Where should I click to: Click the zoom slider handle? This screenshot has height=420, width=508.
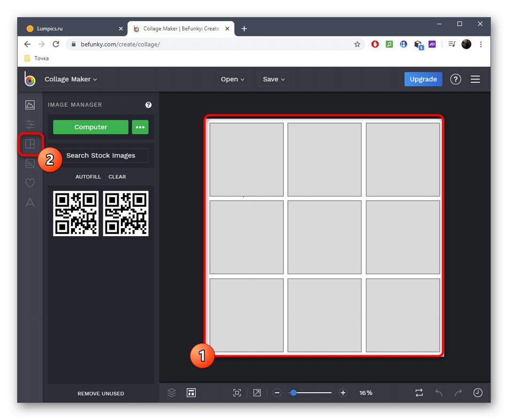click(293, 393)
